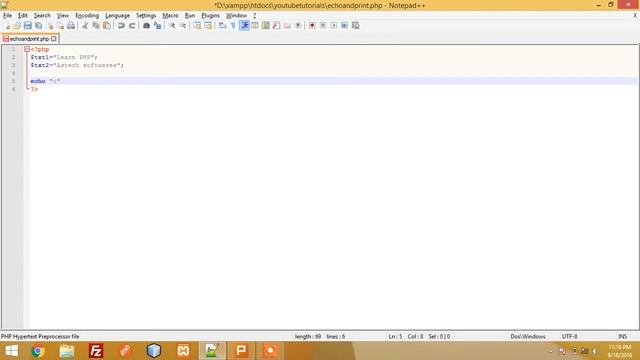The height and width of the screenshot is (360, 640).
Task: Click the Stop Recording macro icon
Action: click(323, 25)
